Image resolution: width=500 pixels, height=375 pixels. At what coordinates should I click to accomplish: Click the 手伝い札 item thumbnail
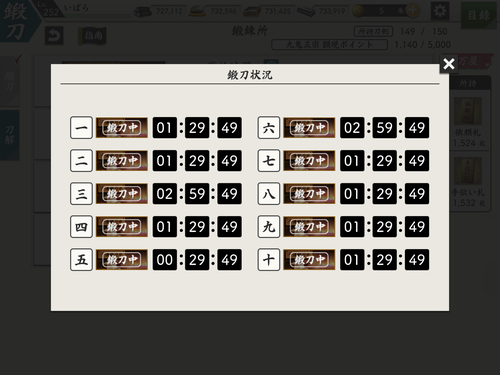468,171
